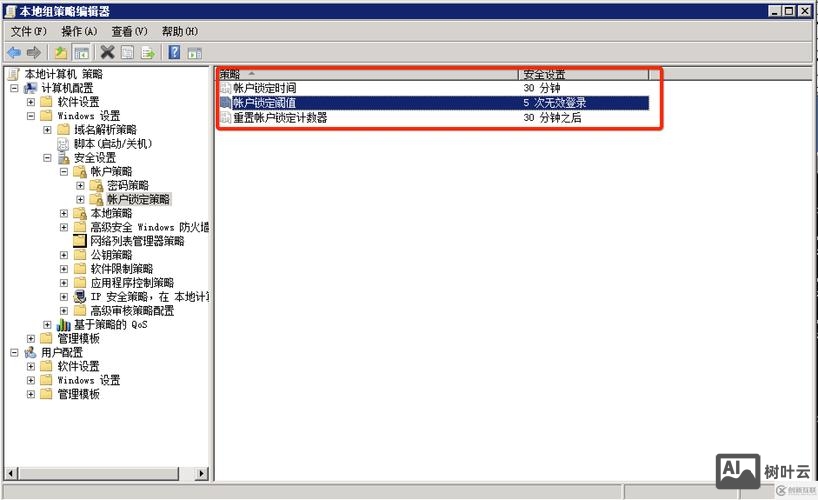Expand 软件设置 under 计算机配置
The height and width of the screenshot is (500, 818).
pyautogui.click(x=31, y=102)
